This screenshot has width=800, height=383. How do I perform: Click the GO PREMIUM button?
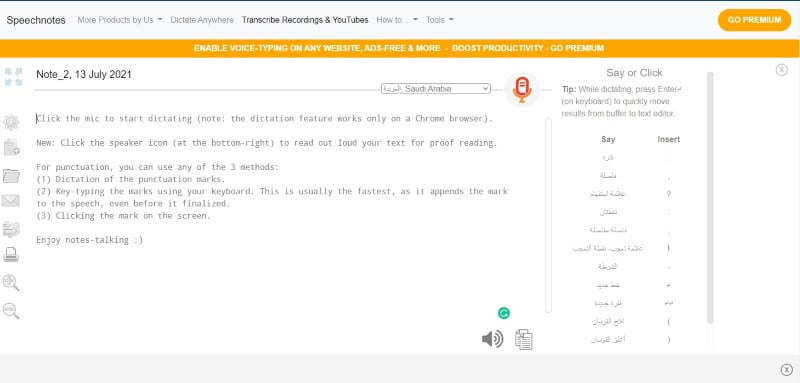point(754,20)
